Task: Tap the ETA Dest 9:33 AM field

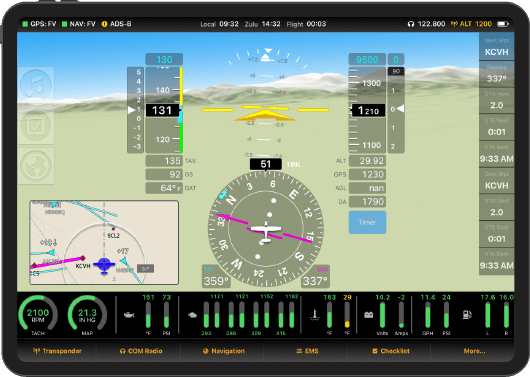Action: click(497, 261)
